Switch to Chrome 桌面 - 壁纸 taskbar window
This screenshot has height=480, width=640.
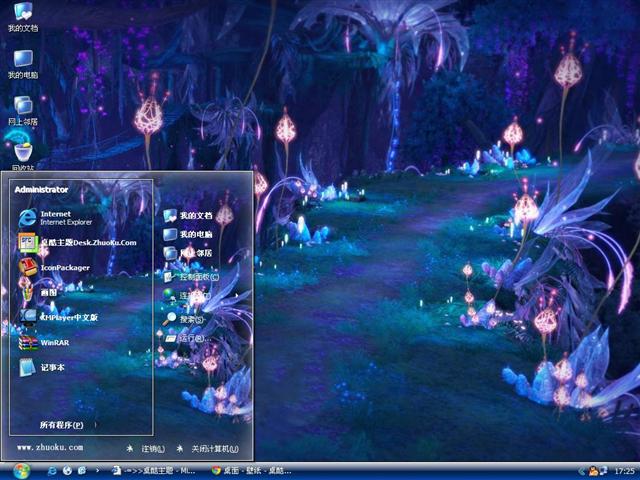253,471
